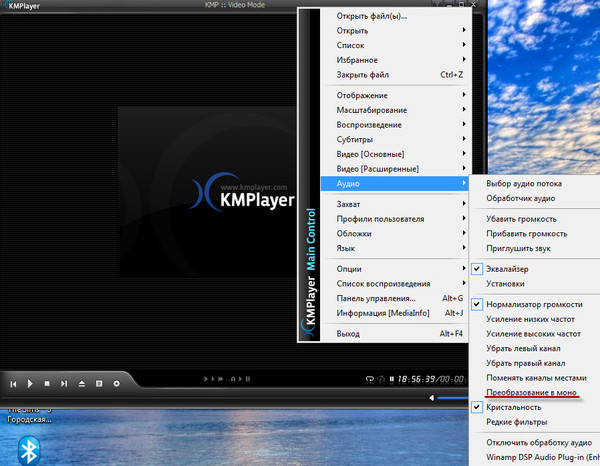600x466 pixels.
Task: Choose Панель управления... menu item
Action: (x=395, y=298)
